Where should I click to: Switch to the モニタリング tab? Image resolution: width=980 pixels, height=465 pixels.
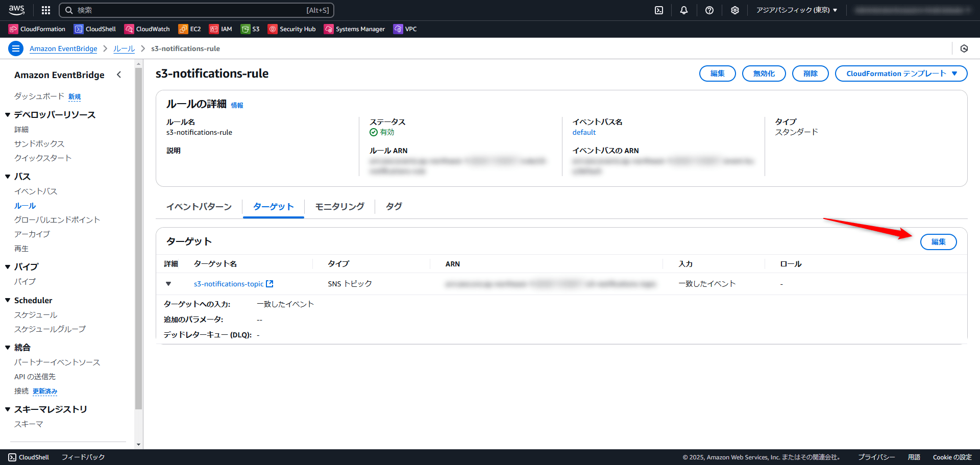tap(339, 207)
